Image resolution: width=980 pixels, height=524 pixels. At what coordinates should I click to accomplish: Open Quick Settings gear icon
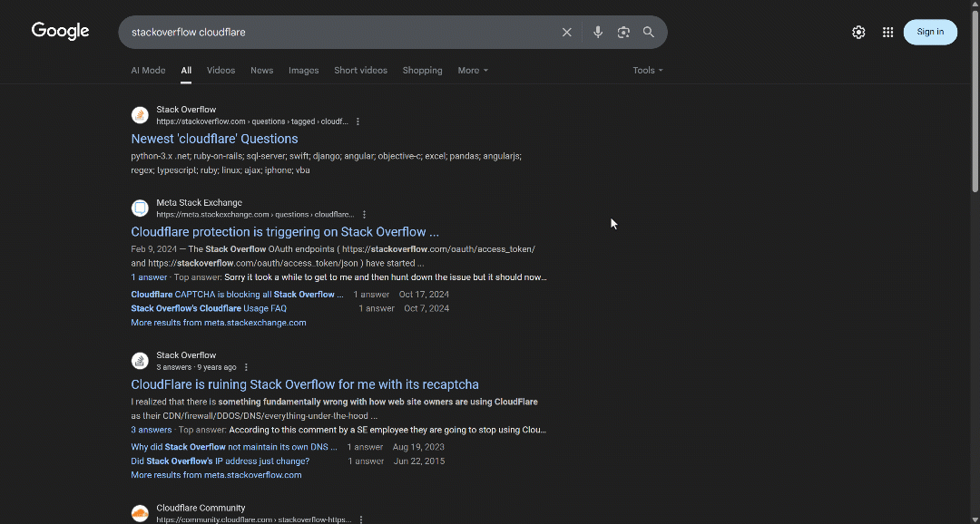(858, 32)
